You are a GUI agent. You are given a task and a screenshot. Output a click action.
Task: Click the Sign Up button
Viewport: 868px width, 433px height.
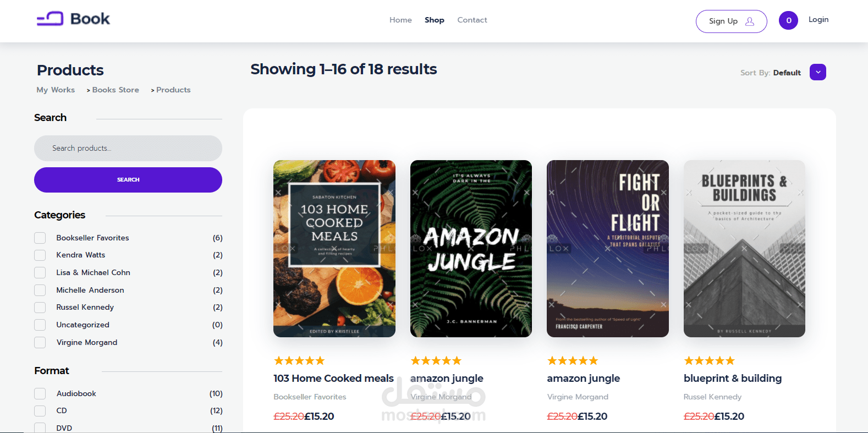(x=731, y=21)
